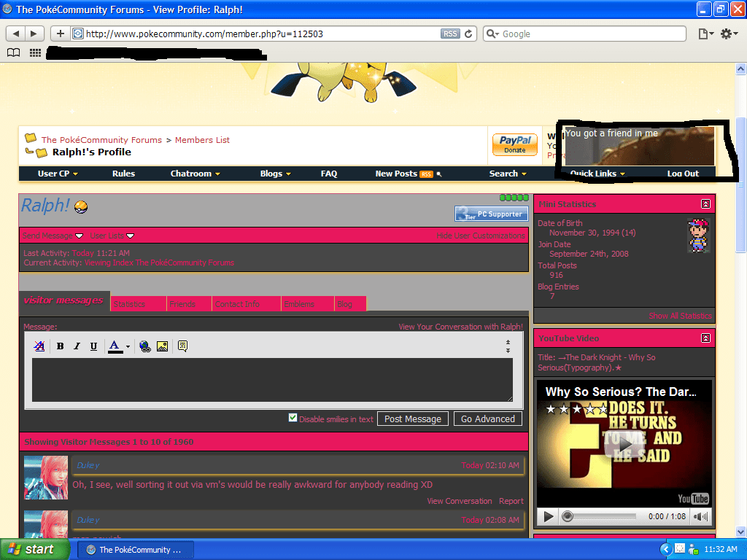Image resolution: width=747 pixels, height=560 pixels.
Task: Mute the YouTube video volume icon
Action: point(700,517)
